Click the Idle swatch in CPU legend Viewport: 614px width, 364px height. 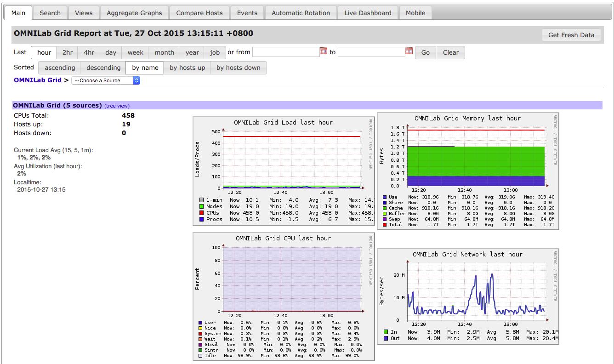[x=200, y=356]
